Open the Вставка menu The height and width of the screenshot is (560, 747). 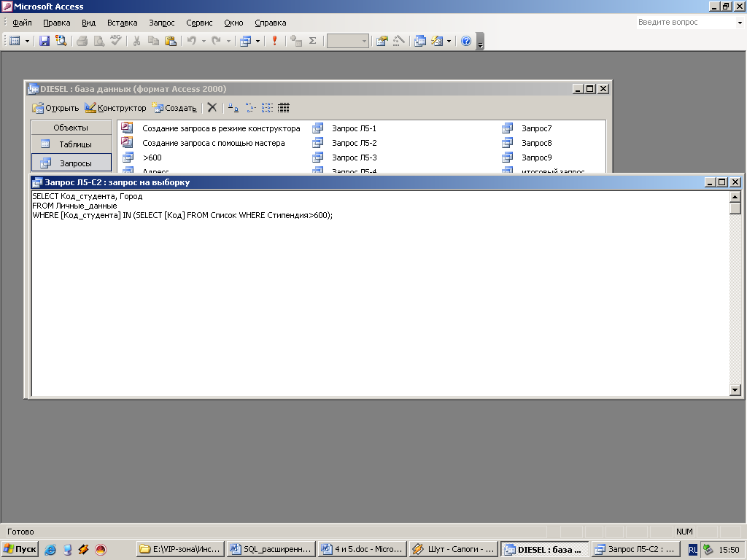[122, 23]
